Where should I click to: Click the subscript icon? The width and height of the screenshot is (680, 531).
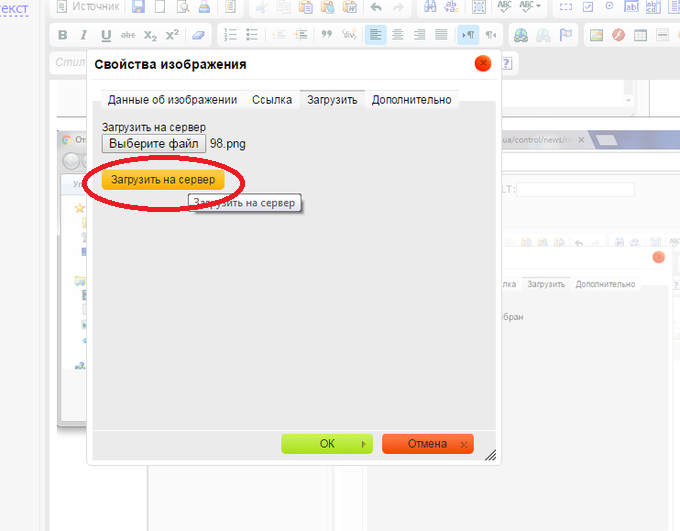click(x=150, y=35)
